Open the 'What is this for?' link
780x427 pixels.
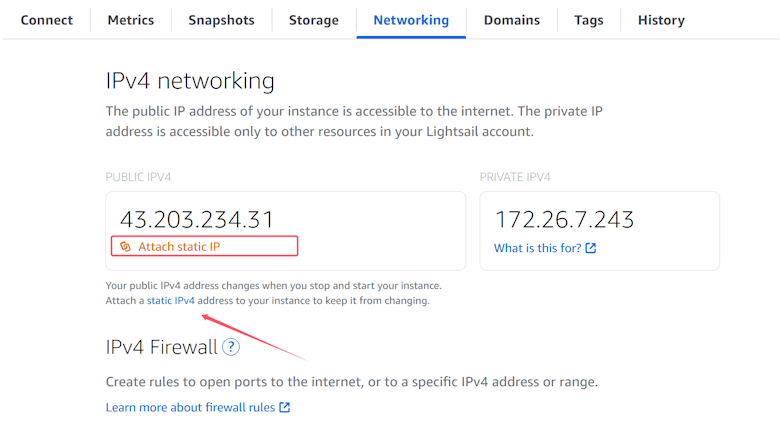coord(537,248)
